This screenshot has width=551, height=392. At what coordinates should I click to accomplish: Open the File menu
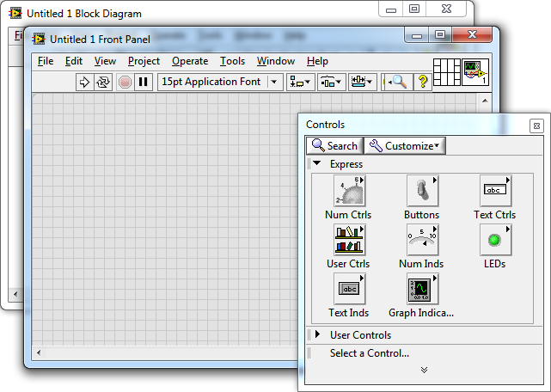(46, 61)
